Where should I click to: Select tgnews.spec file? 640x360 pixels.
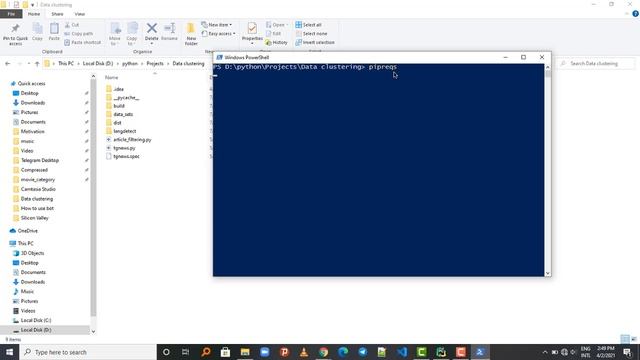(126, 156)
